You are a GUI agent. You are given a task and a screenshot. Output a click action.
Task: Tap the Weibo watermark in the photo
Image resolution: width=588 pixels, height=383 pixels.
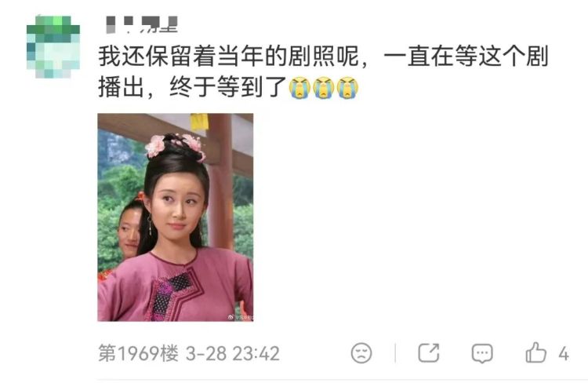coord(241,317)
